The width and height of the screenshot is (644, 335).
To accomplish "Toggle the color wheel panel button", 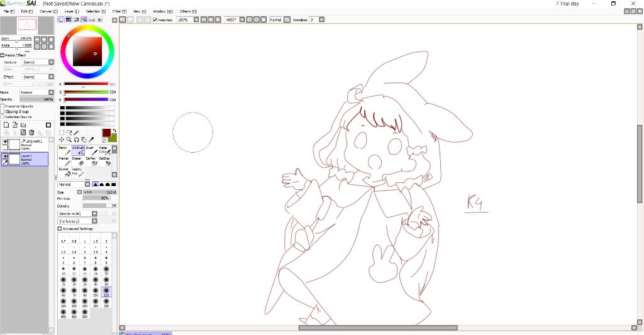I will tap(61, 19).
